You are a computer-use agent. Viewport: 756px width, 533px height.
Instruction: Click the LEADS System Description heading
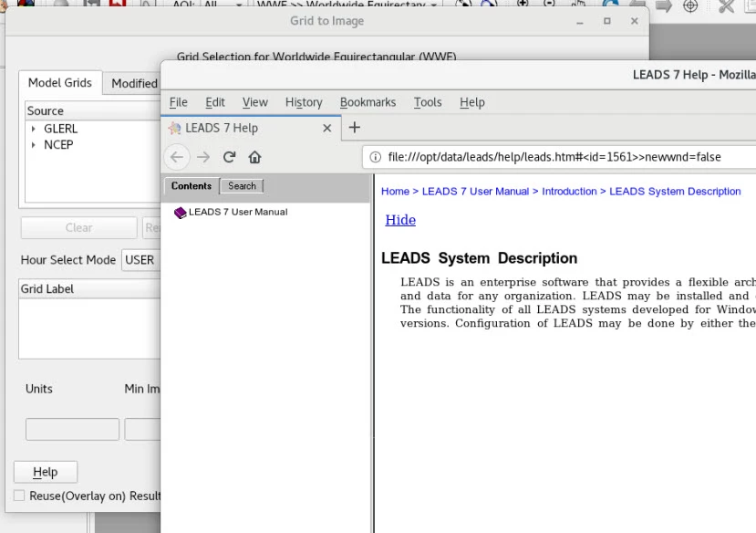480,258
